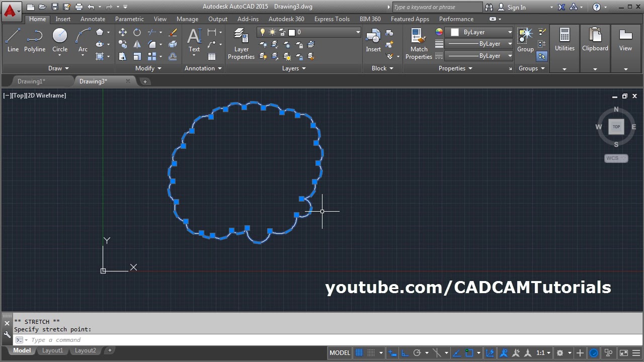
Task: Open the Parametric ribbon tab
Action: click(x=129, y=19)
